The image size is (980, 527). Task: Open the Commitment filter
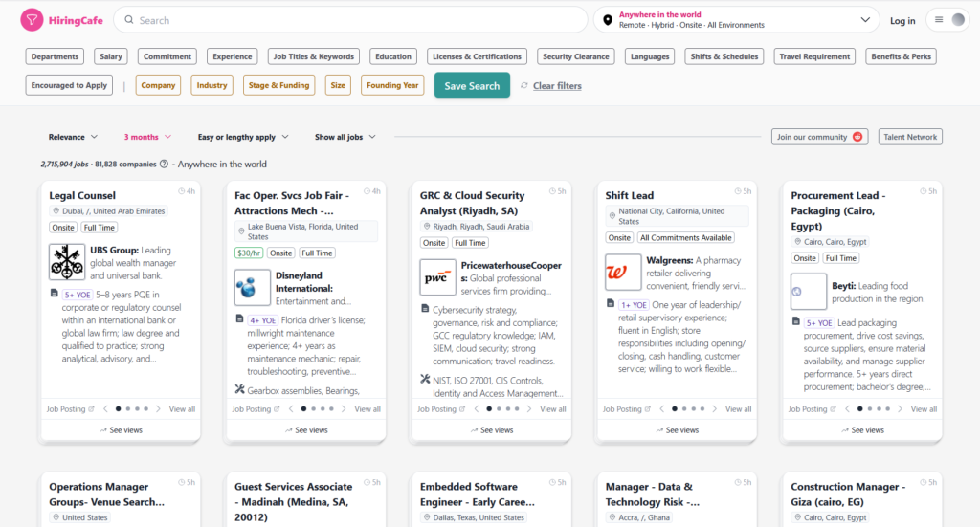click(167, 56)
